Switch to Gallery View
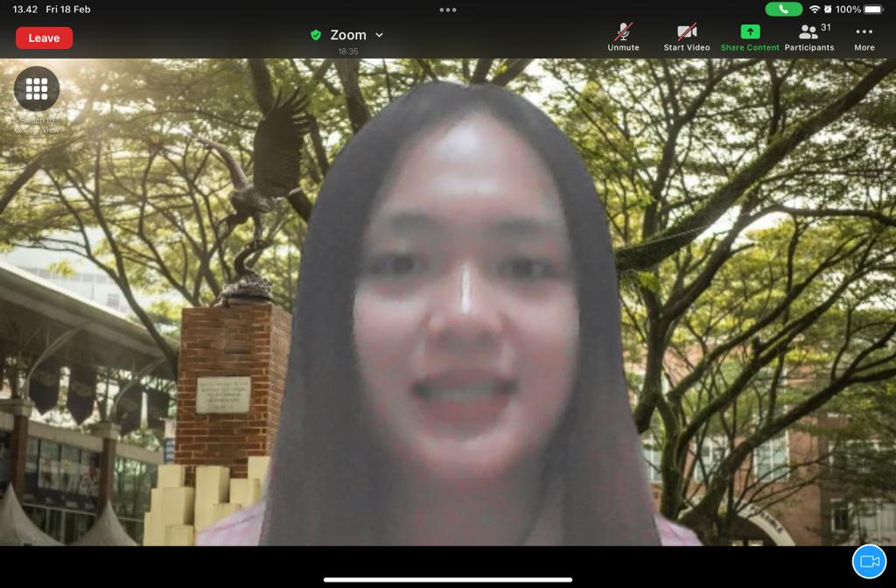 [37, 89]
